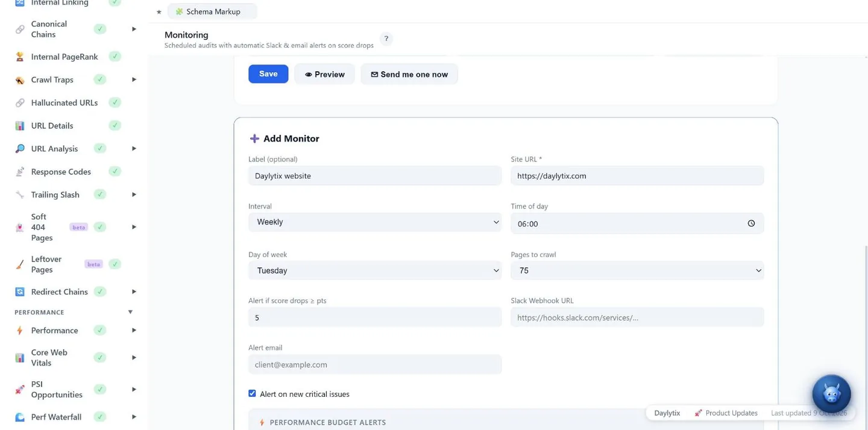This screenshot has width=868, height=430.
Task: Click the Redirect Chains icon
Action: click(20, 291)
